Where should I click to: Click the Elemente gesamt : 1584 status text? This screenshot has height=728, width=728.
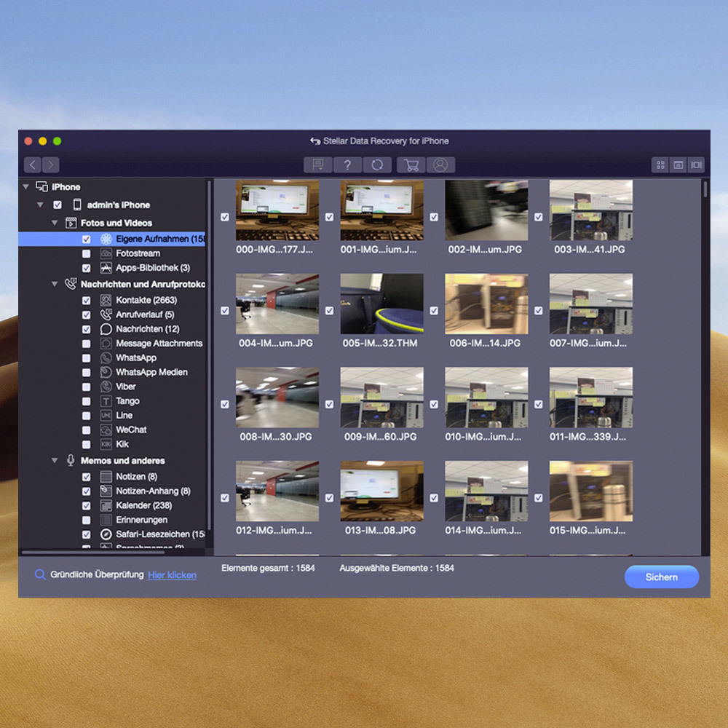[x=268, y=569]
